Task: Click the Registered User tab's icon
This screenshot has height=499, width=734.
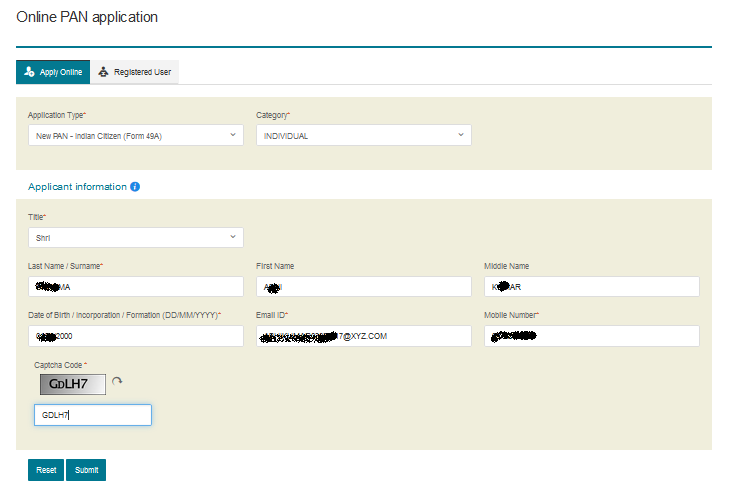Action: (x=103, y=72)
